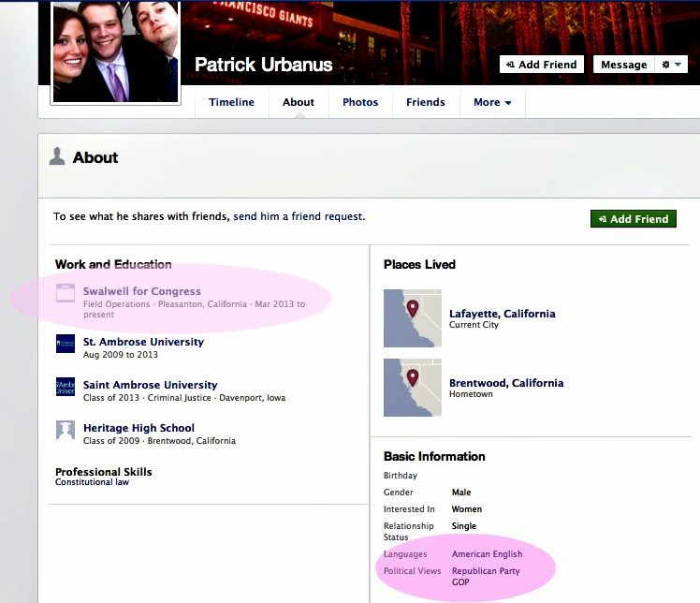The width and height of the screenshot is (700, 603).
Task: Open the Swalwell for Congress link
Action: 141,291
